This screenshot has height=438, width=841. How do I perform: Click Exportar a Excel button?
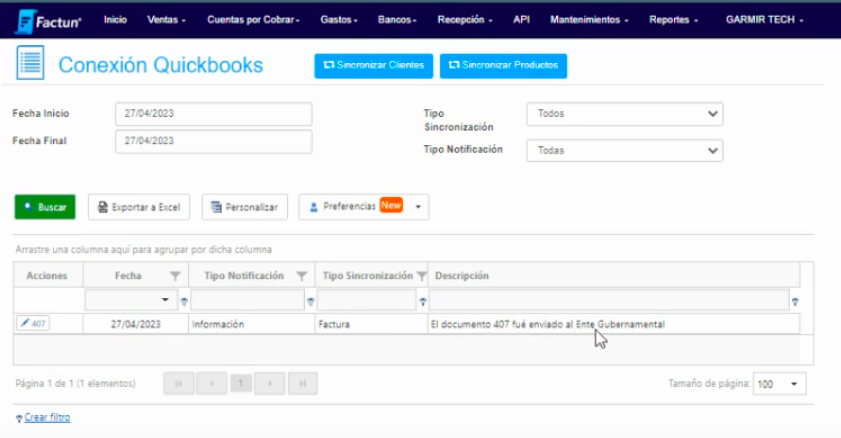tap(139, 207)
